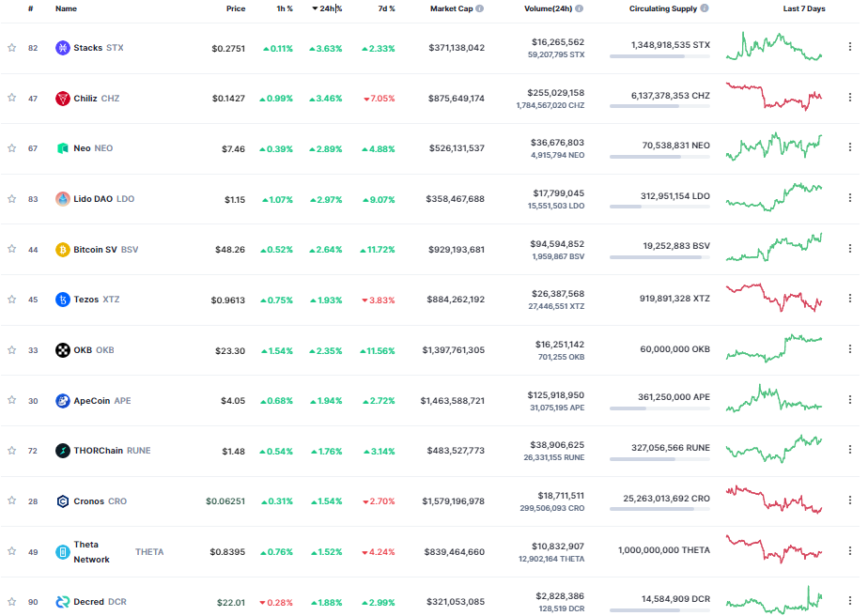This screenshot has height=616, width=868.
Task: Star Bitcoin SV for the watchlist
Action: (x=11, y=249)
